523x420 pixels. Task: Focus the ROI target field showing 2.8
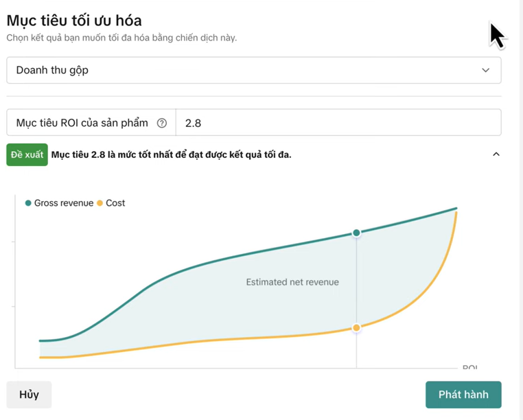(x=338, y=124)
